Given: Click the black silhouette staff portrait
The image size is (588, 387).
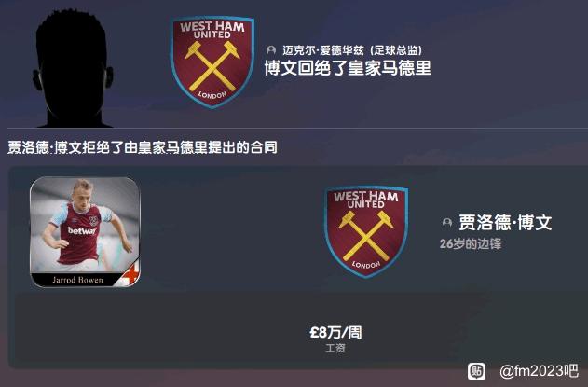Looking at the screenshot, I should [73, 69].
